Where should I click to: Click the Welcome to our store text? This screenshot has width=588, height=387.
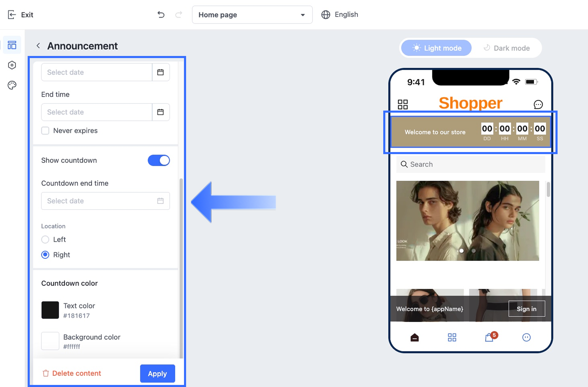tap(435, 132)
